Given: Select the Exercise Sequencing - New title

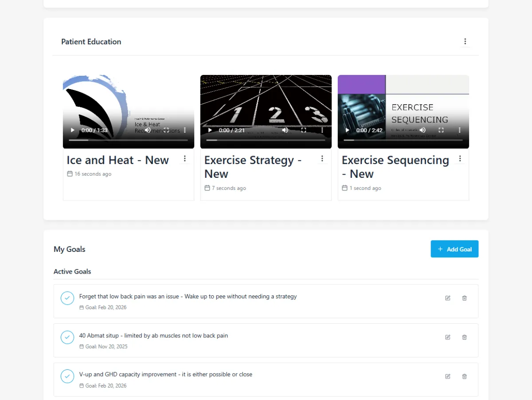Looking at the screenshot, I should click(x=395, y=167).
